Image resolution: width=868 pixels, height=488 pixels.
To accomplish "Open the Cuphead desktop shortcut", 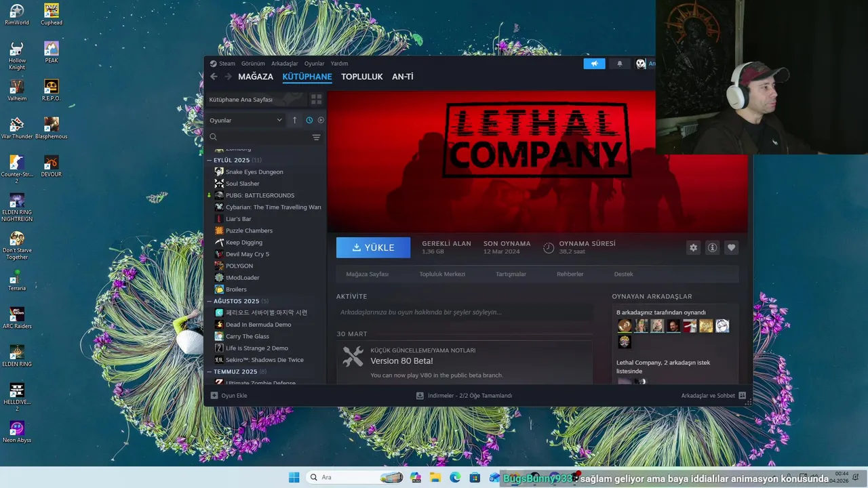I will click(52, 14).
